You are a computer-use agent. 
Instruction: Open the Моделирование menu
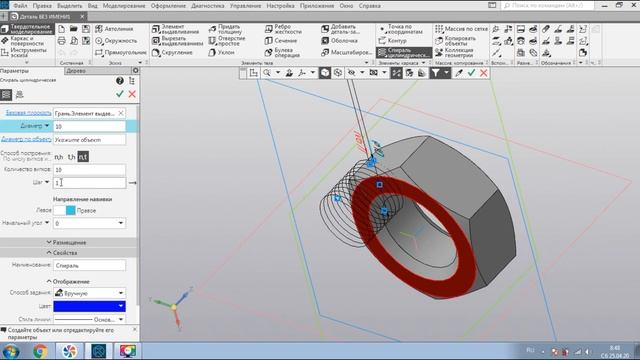point(124,6)
